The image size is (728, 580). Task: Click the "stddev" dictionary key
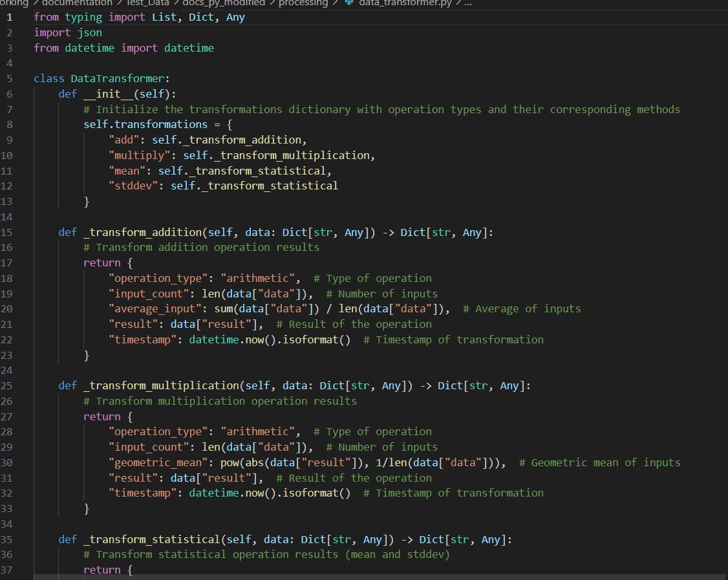pyautogui.click(x=133, y=186)
